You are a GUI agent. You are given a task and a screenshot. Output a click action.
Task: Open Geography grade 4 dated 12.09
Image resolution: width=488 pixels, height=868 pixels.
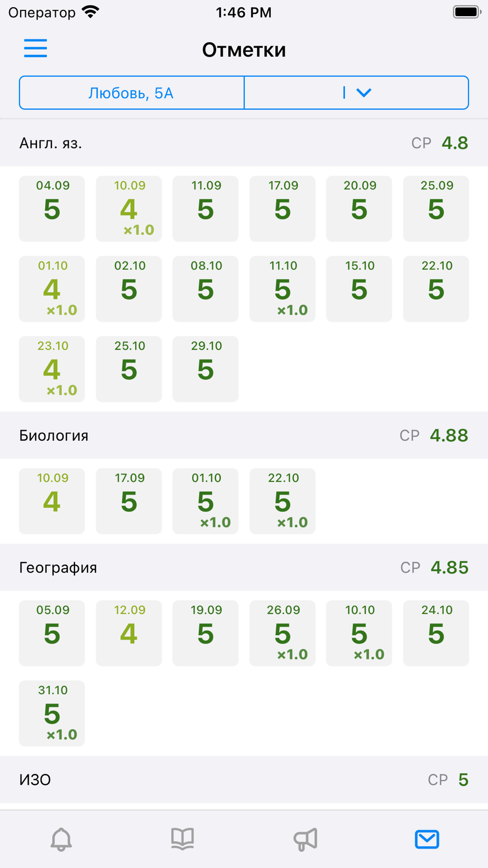coord(129,633)
